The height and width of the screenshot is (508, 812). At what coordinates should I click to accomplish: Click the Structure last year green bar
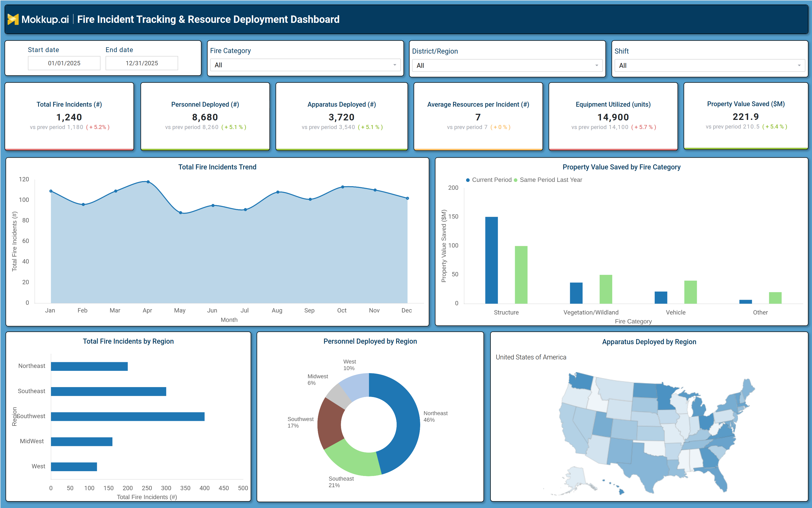pyautogui.click(x=521, y=275)
